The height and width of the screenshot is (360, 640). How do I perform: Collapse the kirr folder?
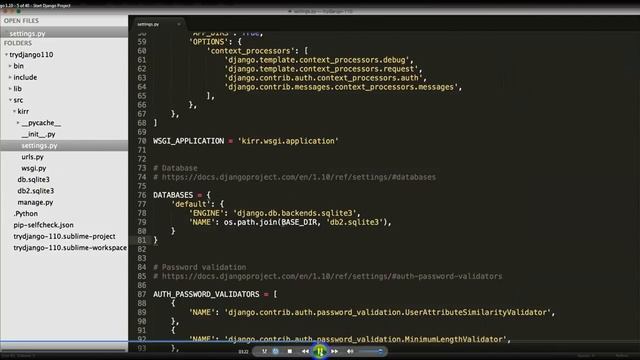coord(14,111)
